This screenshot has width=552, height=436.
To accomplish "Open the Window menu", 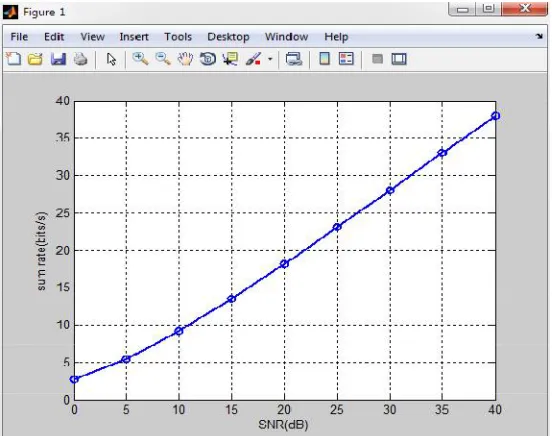I will [287, 37].
